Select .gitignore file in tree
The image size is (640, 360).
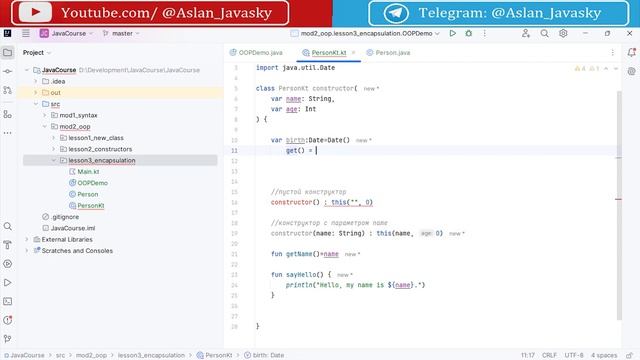[x=61, y=217]
